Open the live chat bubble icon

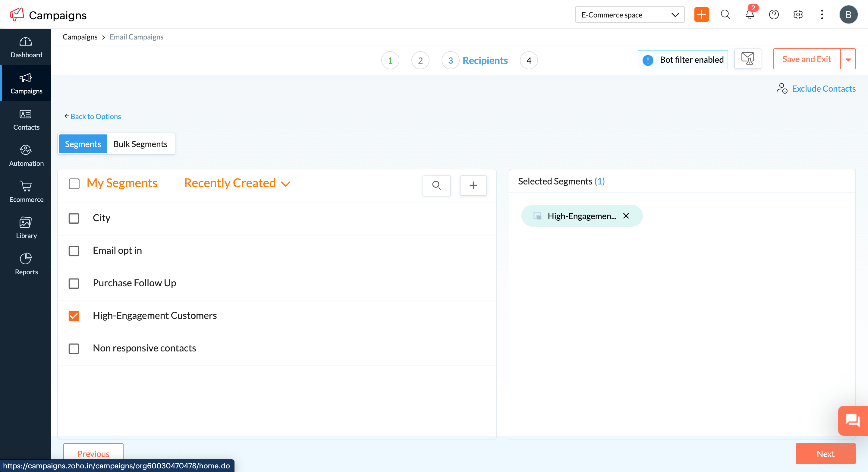click(x=852, y=420)
